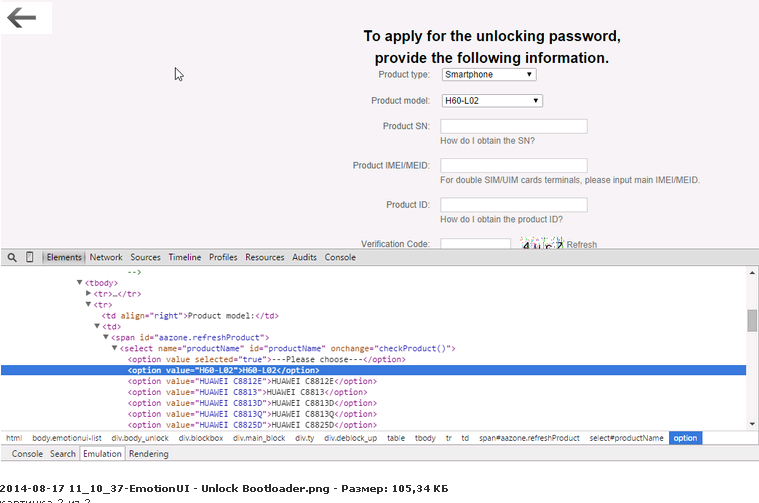Switch to the Audits tab
759x503 pixels.
(304, 257)
